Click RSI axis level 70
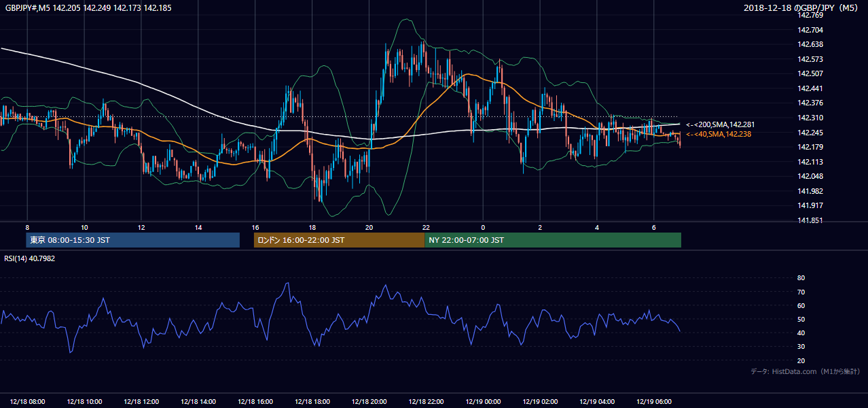Viewport: 868px width, 408px height. click(x=801, y=292)
